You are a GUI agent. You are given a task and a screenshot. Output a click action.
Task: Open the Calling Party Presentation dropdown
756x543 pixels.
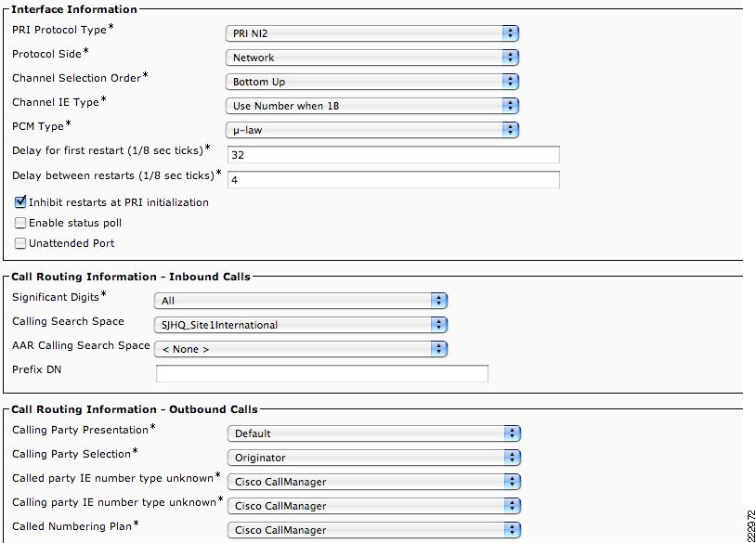pyautogui.click(x=374, y=433)
